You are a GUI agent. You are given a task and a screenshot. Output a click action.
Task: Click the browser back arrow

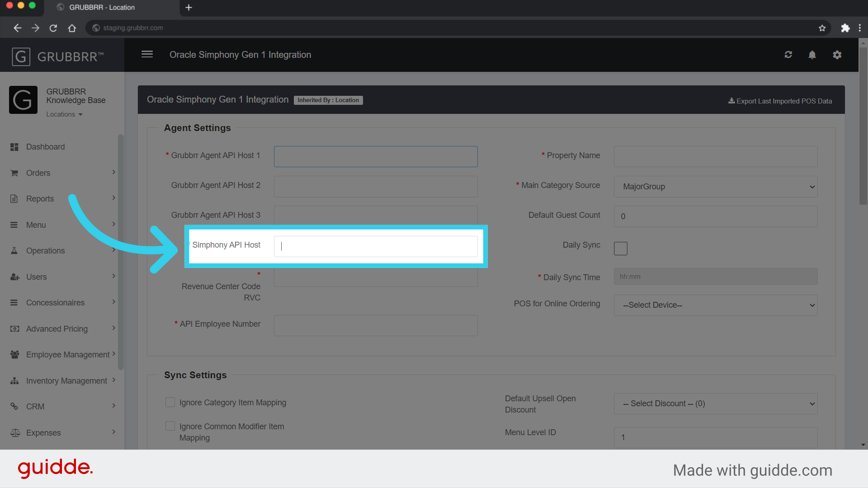click(17, 28)
